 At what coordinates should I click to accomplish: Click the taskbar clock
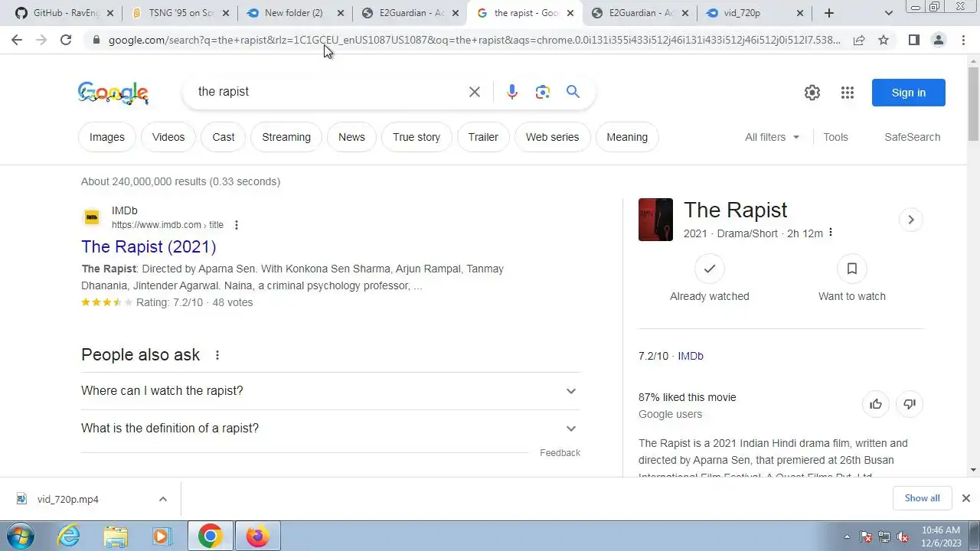pyautogui.click(x=941, y=536)
